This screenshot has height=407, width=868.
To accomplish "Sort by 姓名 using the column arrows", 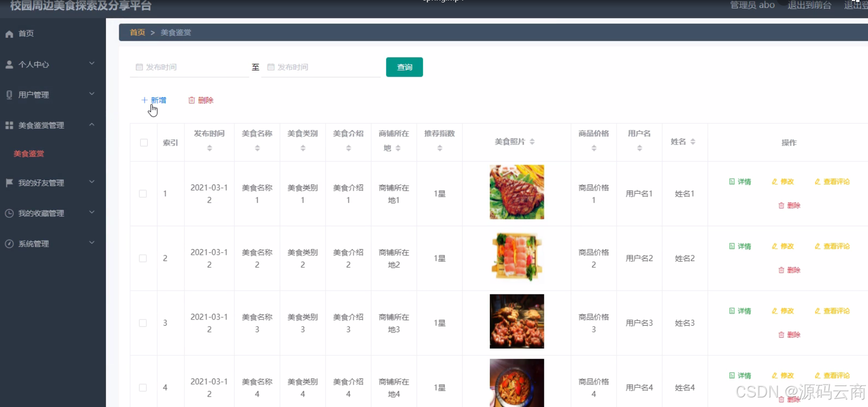I will [x=693, y=142].
